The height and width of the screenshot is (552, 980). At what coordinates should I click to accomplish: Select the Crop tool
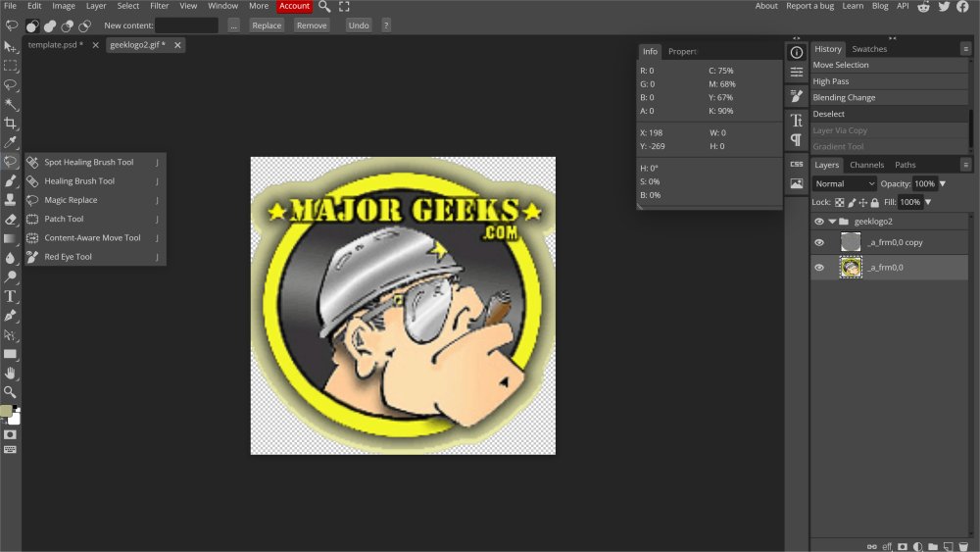click(x=10, y=124)
